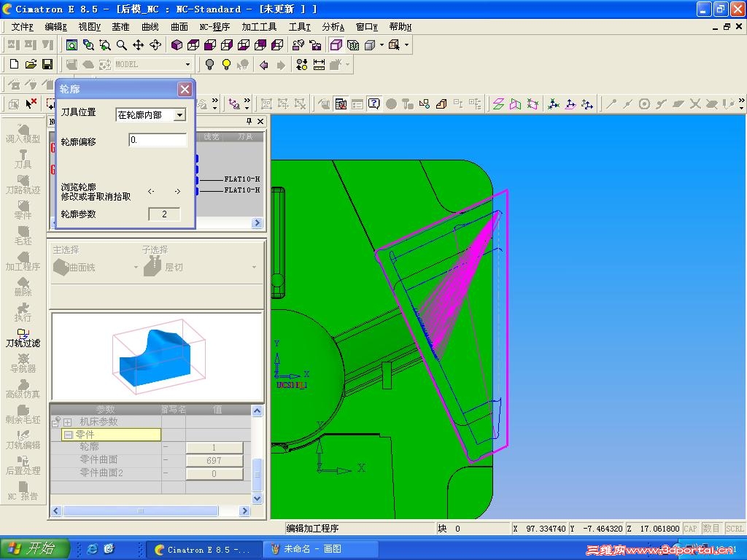Collapse the 零件 tree node

(x=68, y=435)
